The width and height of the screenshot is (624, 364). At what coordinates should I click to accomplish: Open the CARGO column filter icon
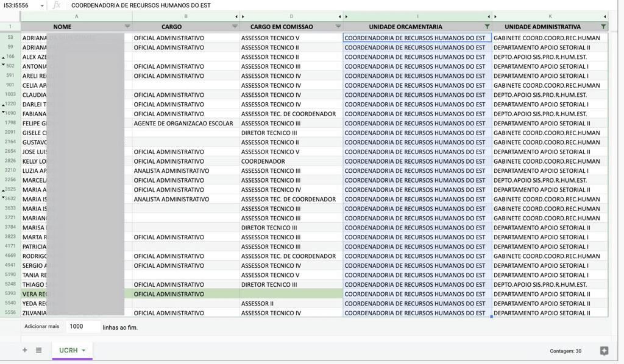pyautogui.click(x=235, y=27)
